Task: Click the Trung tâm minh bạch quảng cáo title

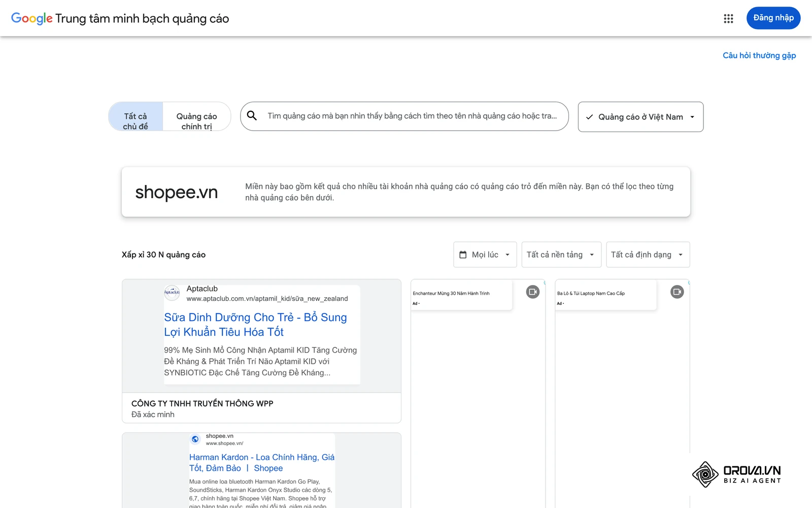Action: [x=142, y=19]
